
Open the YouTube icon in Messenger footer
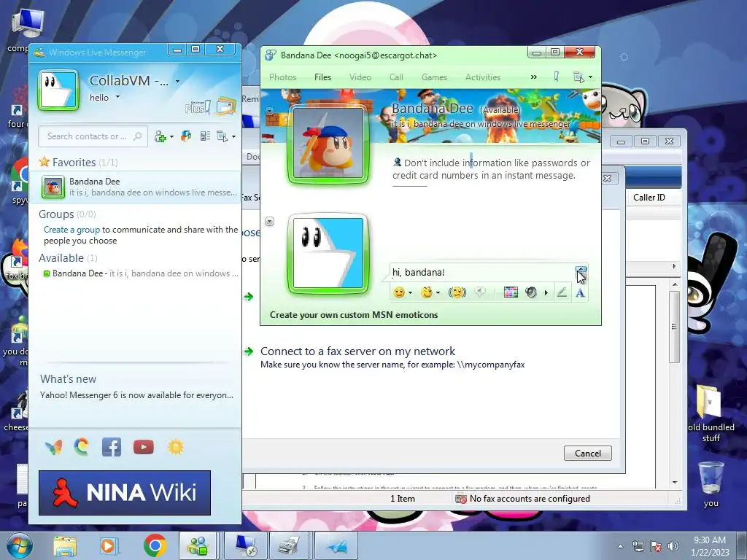click(144, 447)
